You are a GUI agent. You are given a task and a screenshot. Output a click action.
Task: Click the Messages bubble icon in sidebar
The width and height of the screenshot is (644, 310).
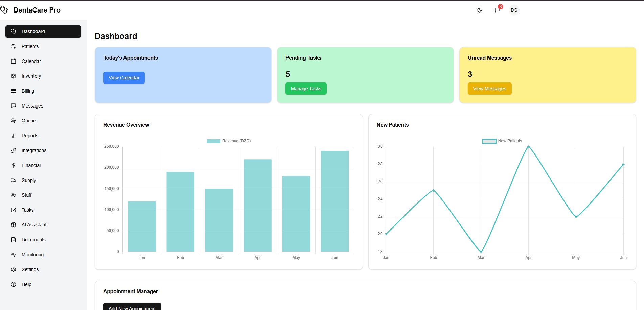click(x=14, y=106)
